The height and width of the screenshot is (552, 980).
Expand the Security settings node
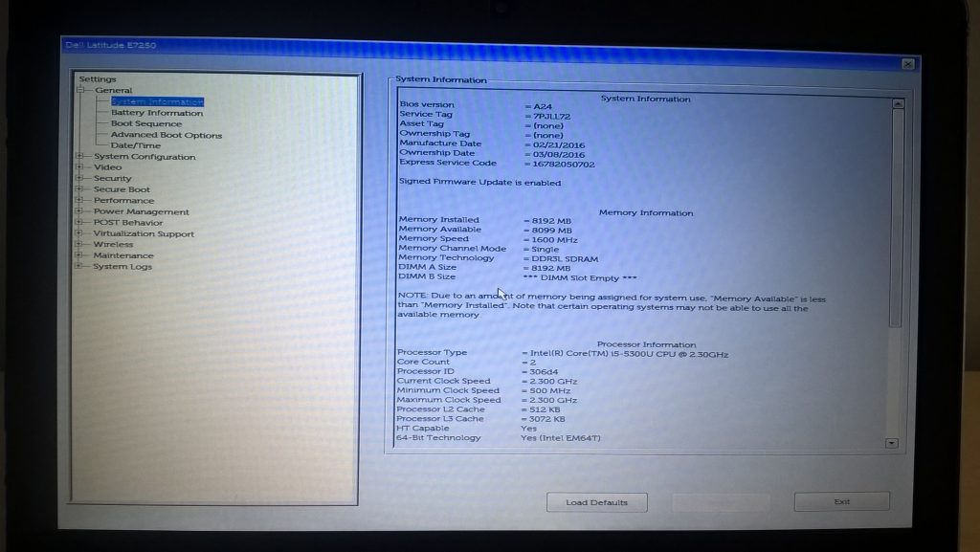79,178
